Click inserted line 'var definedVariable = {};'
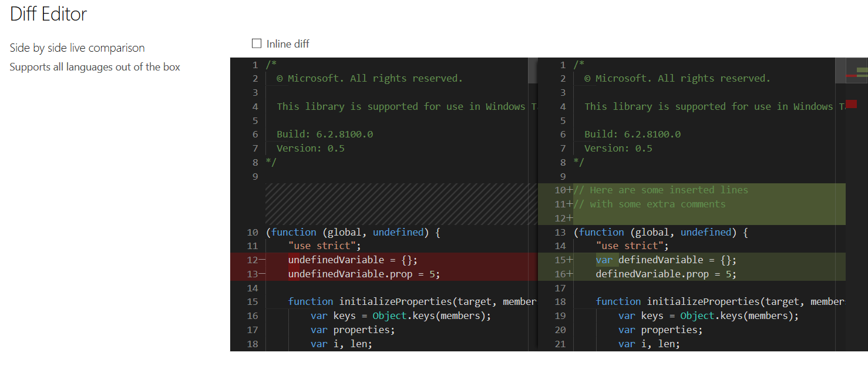This screenshot has width=868, height=366. pyautogui.click(x=666, y=260)
